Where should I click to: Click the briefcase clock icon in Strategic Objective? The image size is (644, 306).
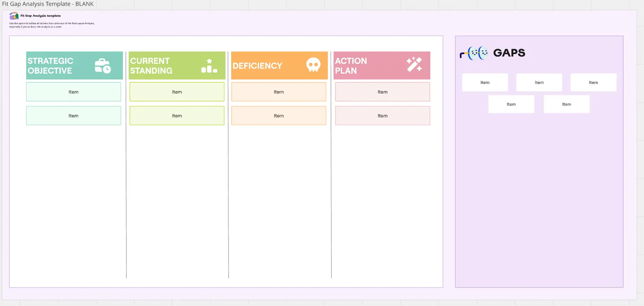pos(103,66)
